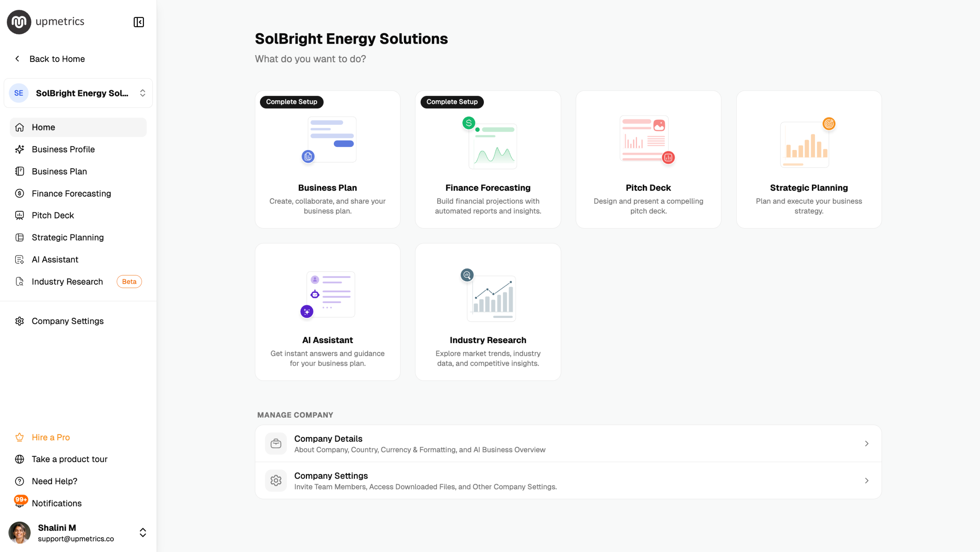
Task: Open Business Profile sparkle icon
Action: pyautogui.click(x=20, y=149)
